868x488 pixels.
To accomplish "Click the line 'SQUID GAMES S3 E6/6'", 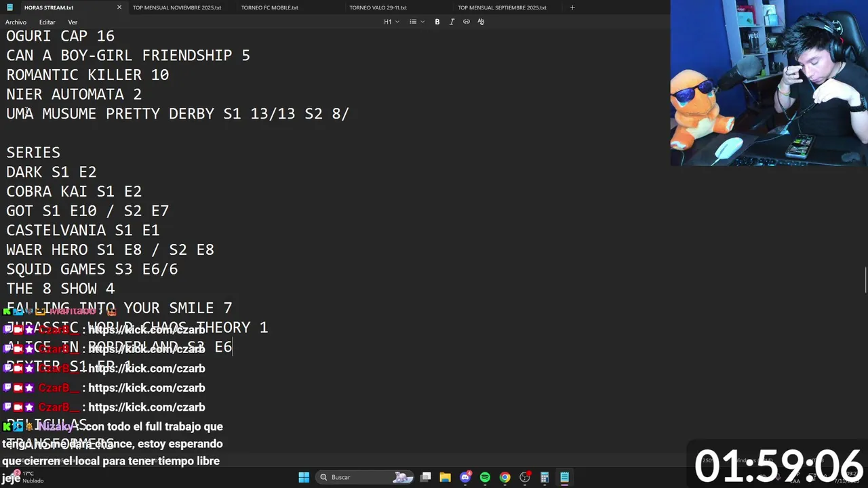I will click(x=92, y=269).
